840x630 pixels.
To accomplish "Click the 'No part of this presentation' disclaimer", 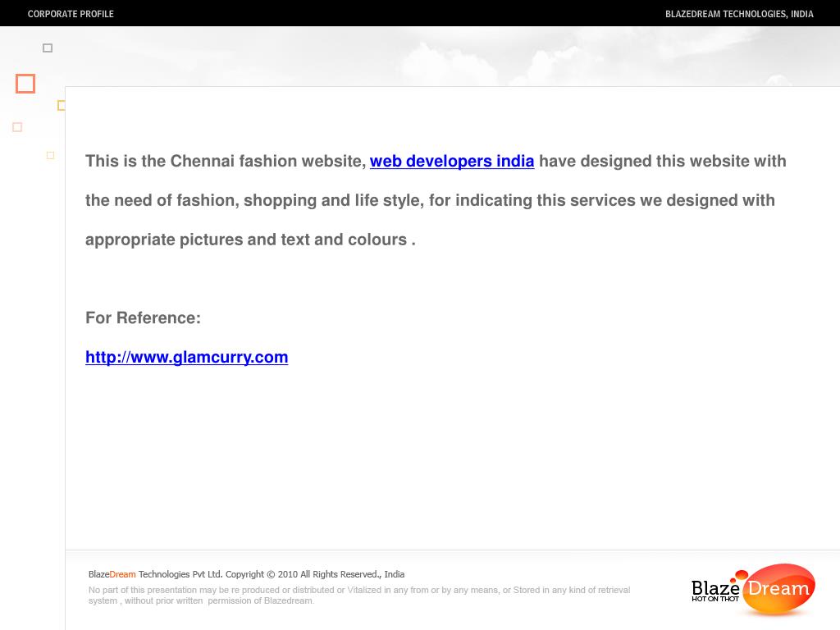I will [359, 596].
